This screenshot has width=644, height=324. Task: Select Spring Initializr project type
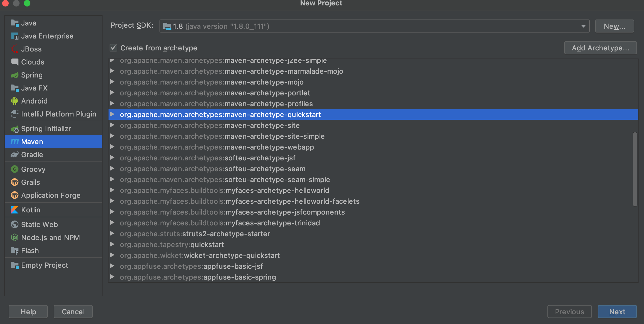(46, 129)
